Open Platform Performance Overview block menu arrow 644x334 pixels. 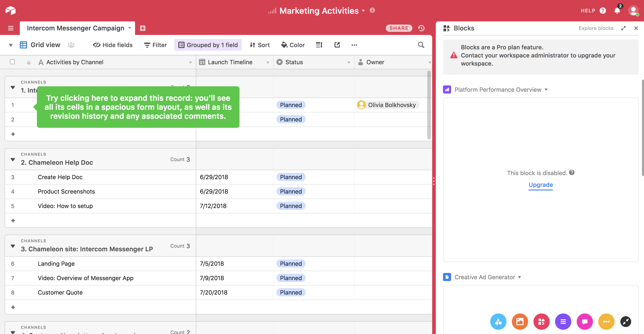(546, 90)
